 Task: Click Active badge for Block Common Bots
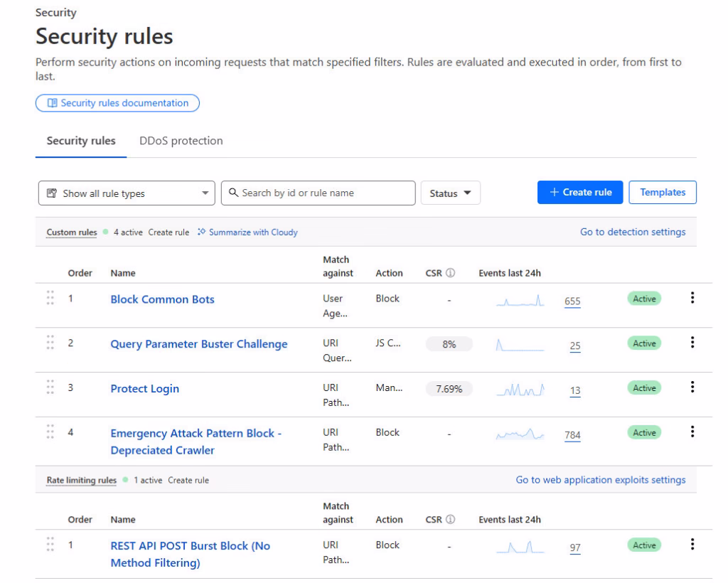click(644, 299)
